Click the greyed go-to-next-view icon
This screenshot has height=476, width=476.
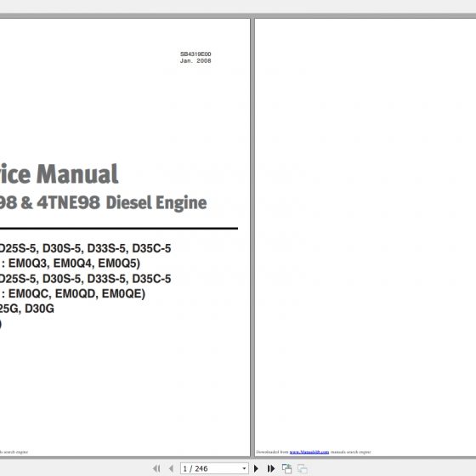point(302,468)
